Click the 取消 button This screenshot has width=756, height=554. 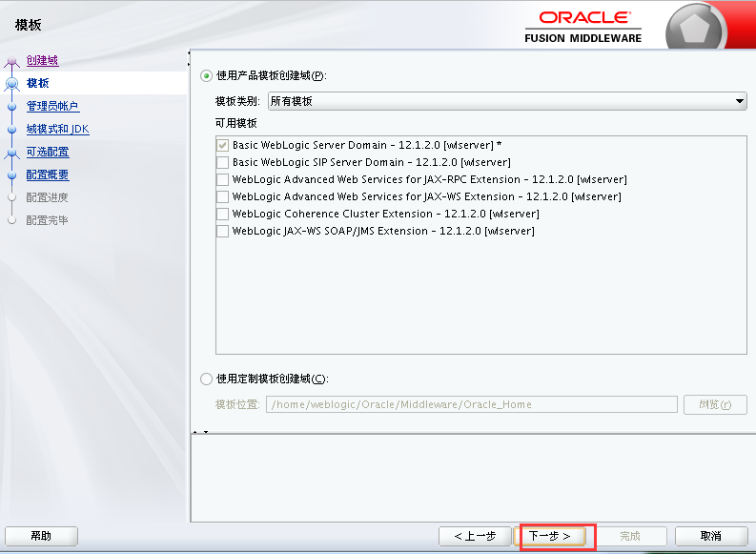click(x=710, y=536)
